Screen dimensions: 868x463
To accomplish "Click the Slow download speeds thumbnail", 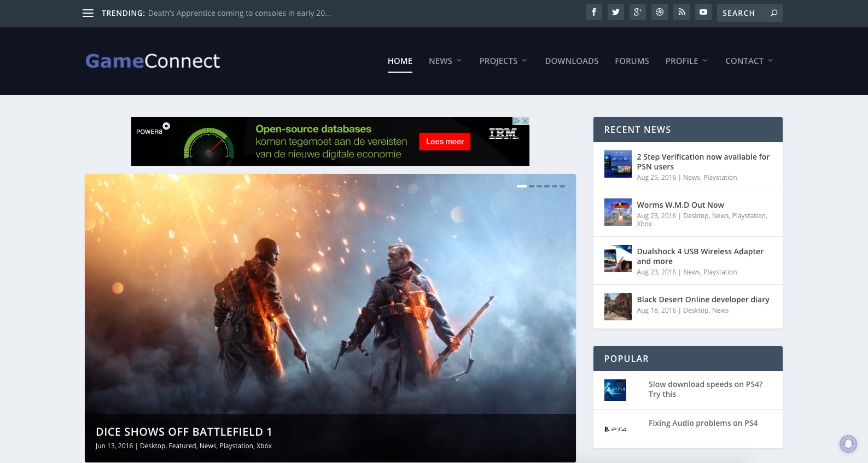I will pyautogui.click(x=615, y=390).
